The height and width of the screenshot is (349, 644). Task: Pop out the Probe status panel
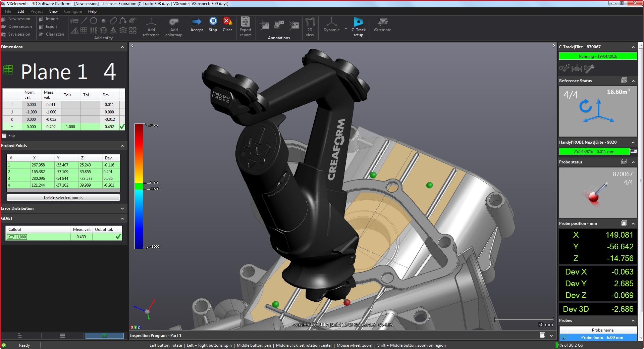point(624,162)
